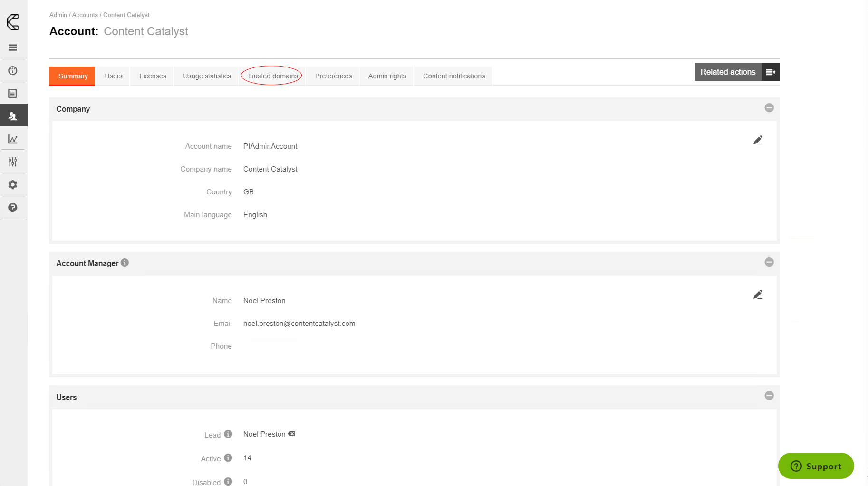This screenshot has height=486, width=868.
Task: Show info tooltip next to Active users count
Action: click(228, 457)
